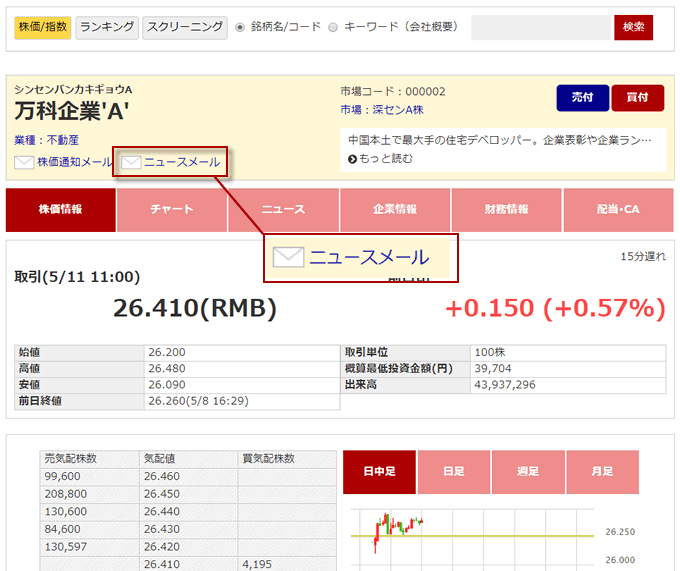The width and height of the screenshot is (680, 571).
Task: Click into the stock search input field
Action: [x=540, y=27]
